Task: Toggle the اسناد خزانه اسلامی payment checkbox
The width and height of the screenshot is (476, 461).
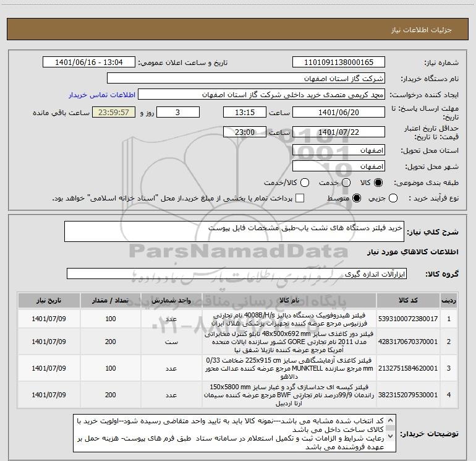Action: (300, 198)
